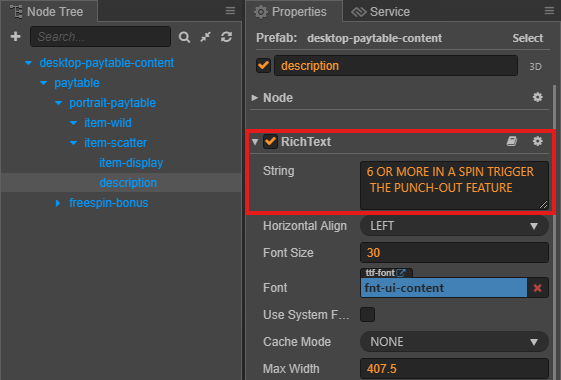This screenshot has height=380, width=561.
Task: Collapse the portrait-paytable node arrow
Action: pyautogui.click(x=59, y=103)
